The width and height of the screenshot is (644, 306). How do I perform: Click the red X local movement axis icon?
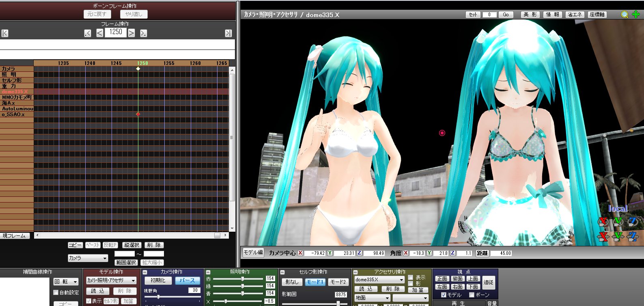pyautogui.click(x=603, y=236)
